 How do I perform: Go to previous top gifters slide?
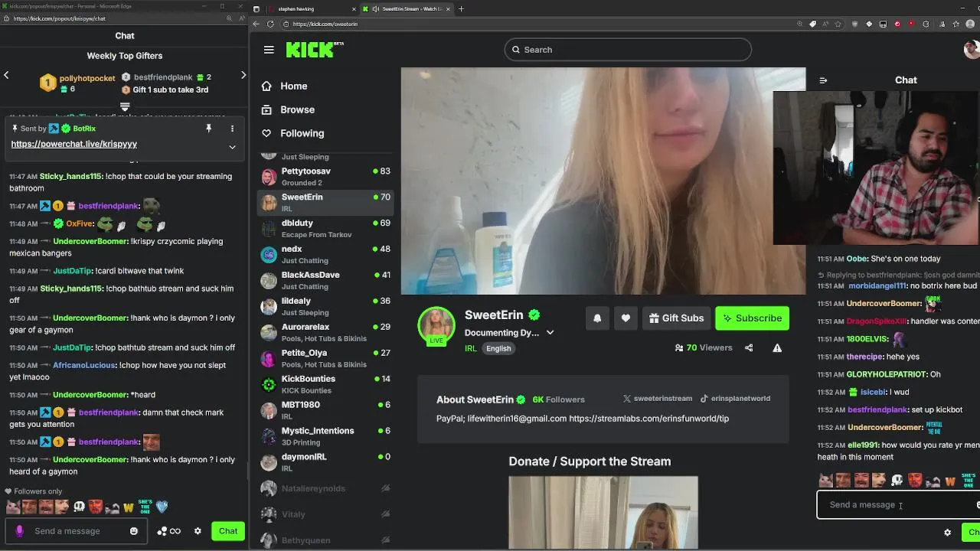point(6,75)
